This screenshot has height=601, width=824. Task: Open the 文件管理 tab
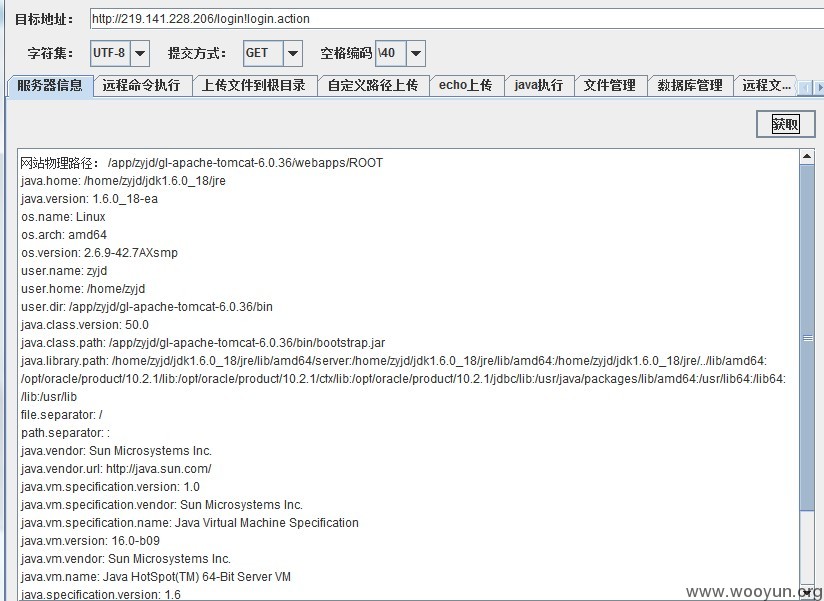click(610, 85)
